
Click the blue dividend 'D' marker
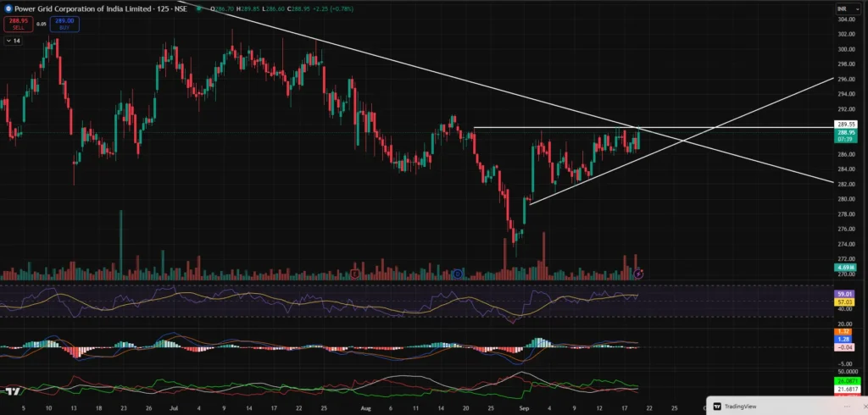(x=457, y=274)
